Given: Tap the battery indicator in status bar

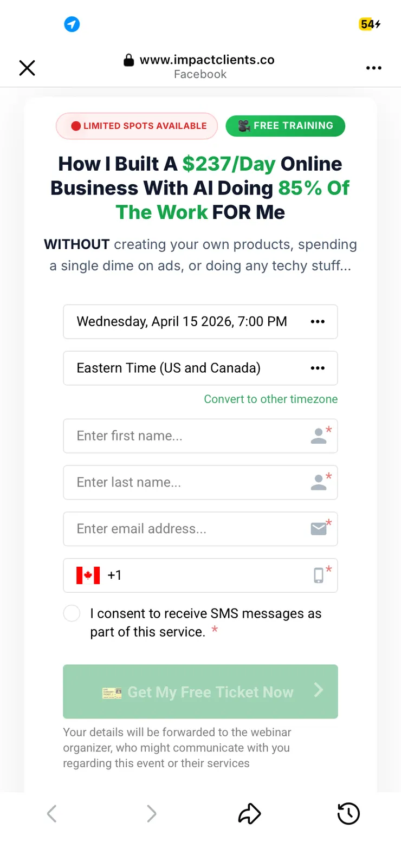Looking at the screenshot, I should [x=370, y=24].
